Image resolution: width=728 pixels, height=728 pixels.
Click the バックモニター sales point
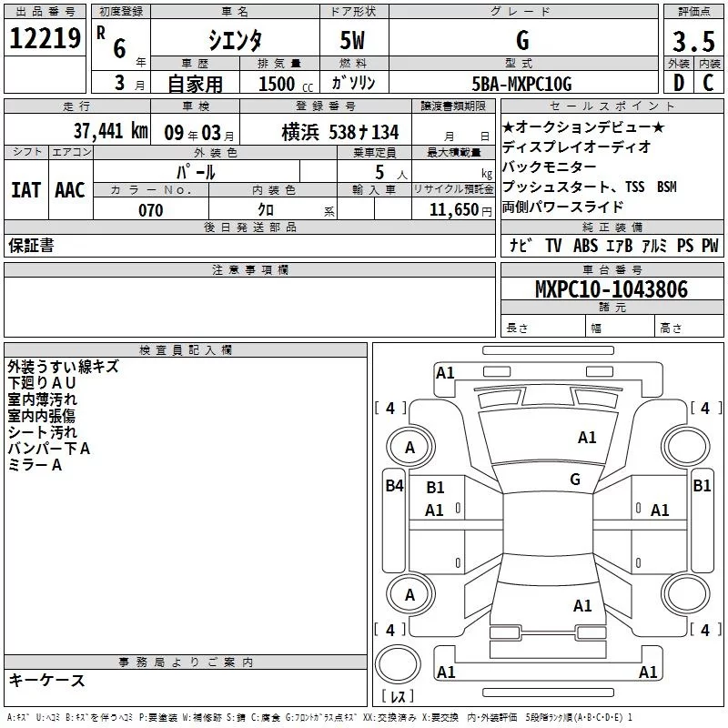(549, 167)
